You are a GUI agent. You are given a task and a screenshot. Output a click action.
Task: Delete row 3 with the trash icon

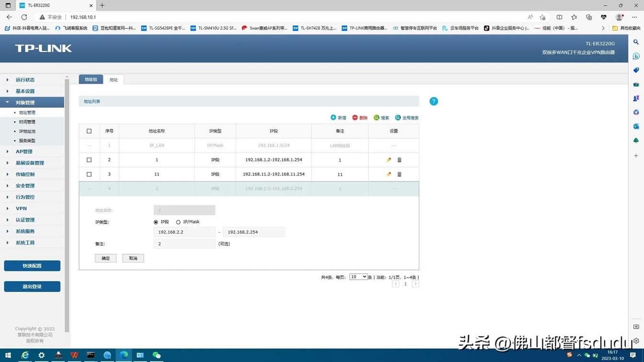399,174
